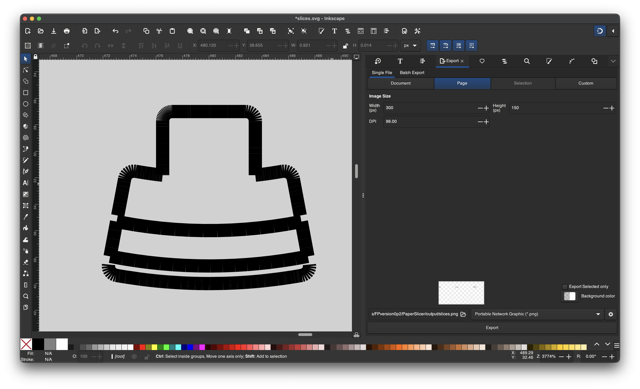640x389 pixels.
Task: Pick the export Background color swatch
Action: (569, 296)
